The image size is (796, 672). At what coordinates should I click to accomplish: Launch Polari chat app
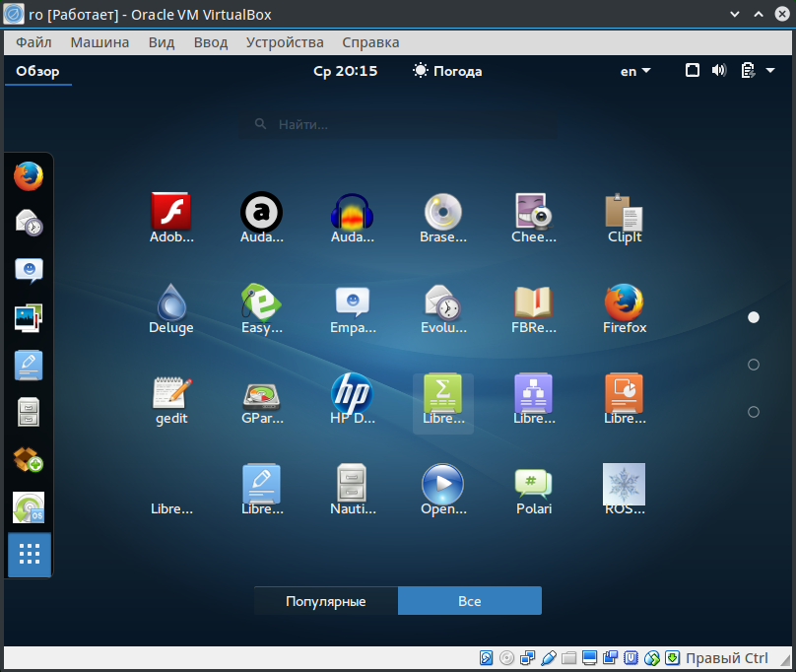[534, 490]
